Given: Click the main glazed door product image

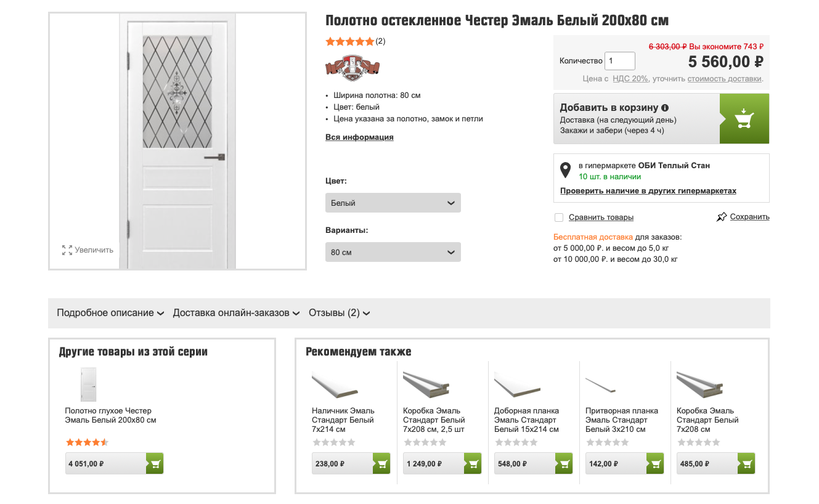Looking at the screenshot, I should click(x=177, y=142).
